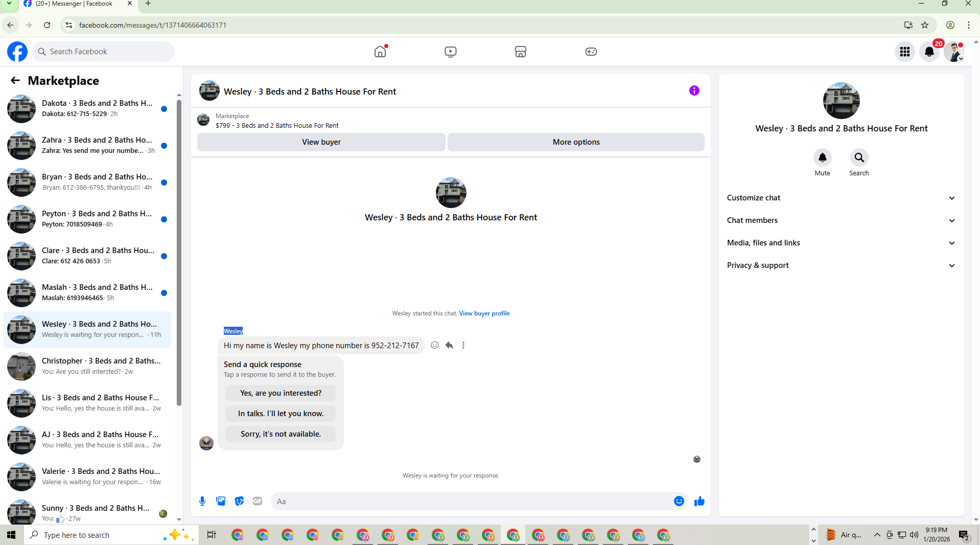
Task: Choose a GIF
Action: click(x=258, y=501)
